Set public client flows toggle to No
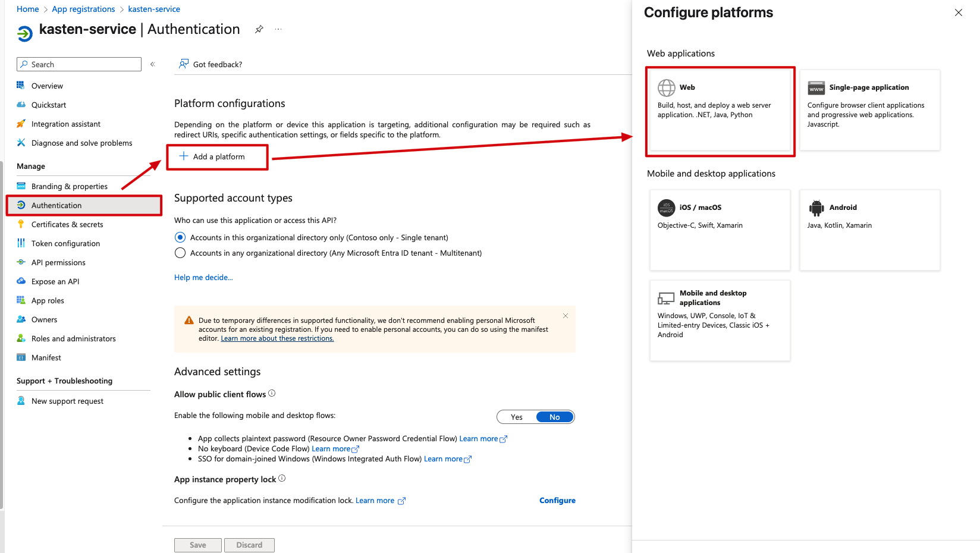980x553 pixels. [x=555, y=417]
